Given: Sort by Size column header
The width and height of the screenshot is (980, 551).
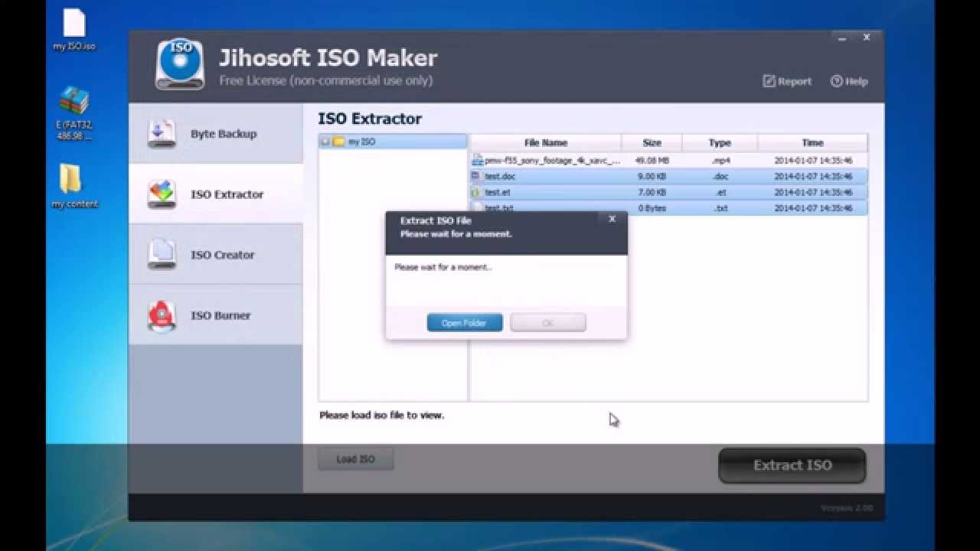Looking at the screenshot, I should pos(652,142).
